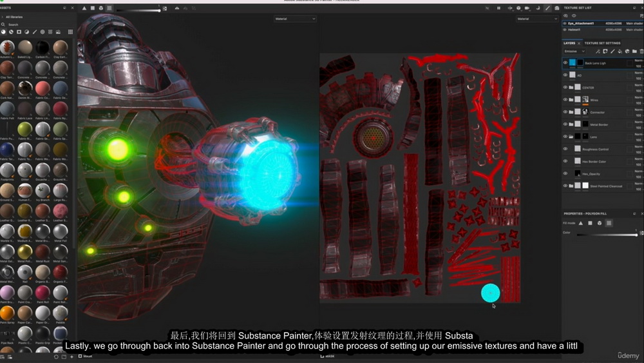Viewport: 644px width, 363px height.
Task: Adjust the grayscale Color slider in Properties
Action: click(607, 235)
